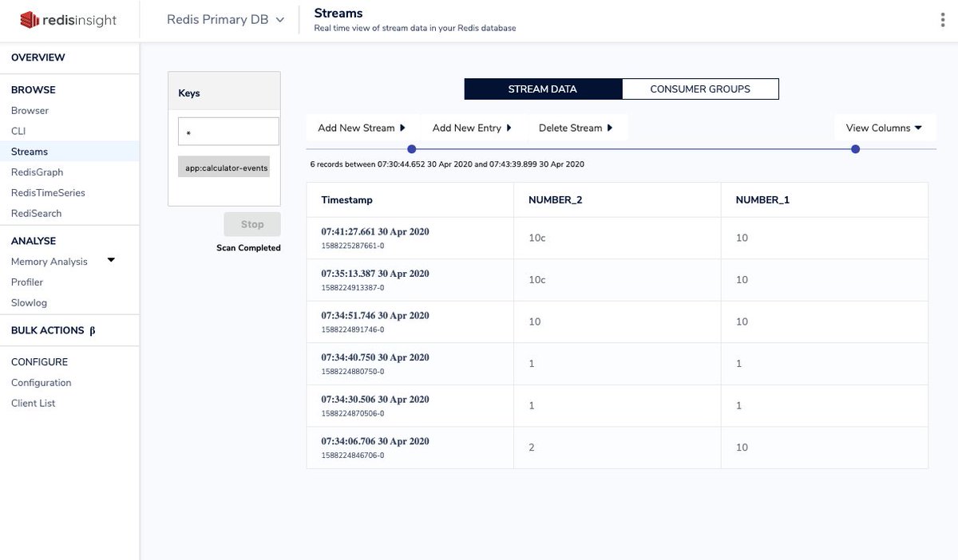Open Browser in the sidebar
This screenshot has width=958, height=560.
point(30,111)
